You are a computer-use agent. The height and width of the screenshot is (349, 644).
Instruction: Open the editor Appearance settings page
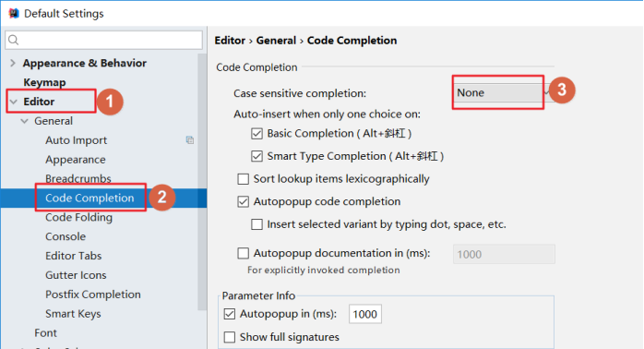click(76, 160)
